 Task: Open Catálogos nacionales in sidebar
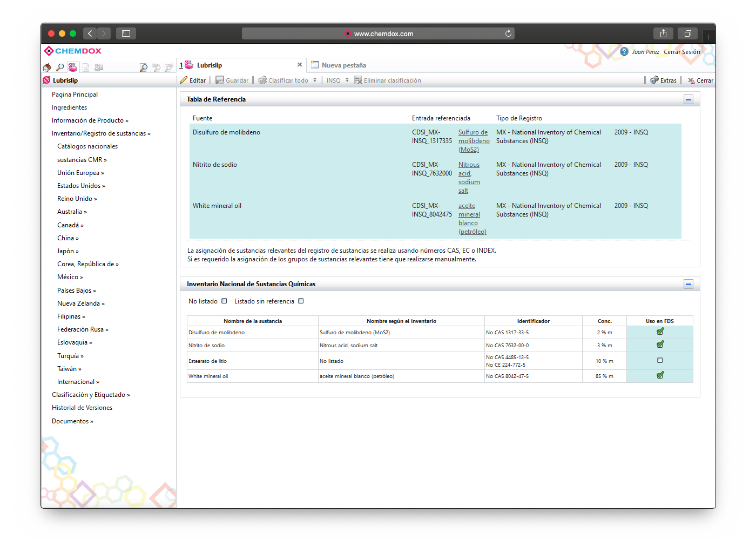click(x=87, y=146)
